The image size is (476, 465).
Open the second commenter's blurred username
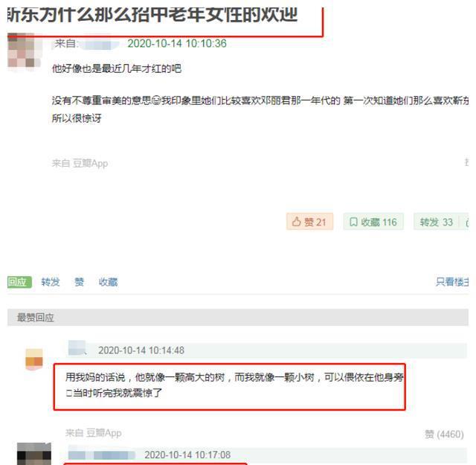(x=101, y=455)
